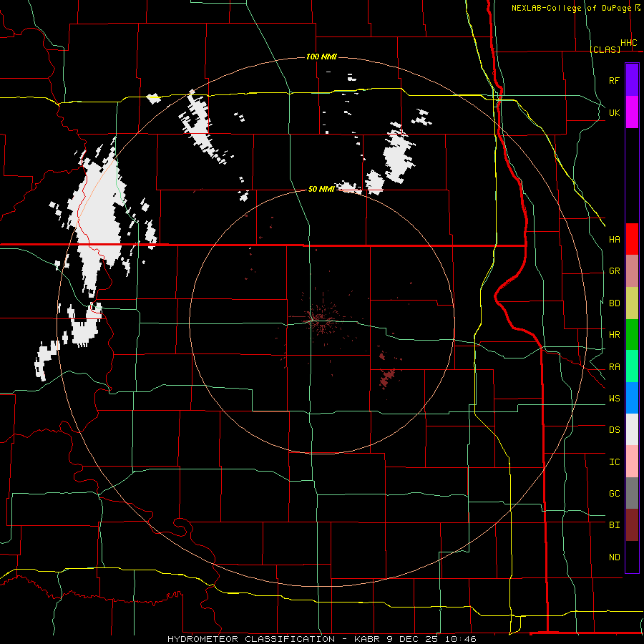Click the "50 NMI" range ring label

click(x=321, y=189)
